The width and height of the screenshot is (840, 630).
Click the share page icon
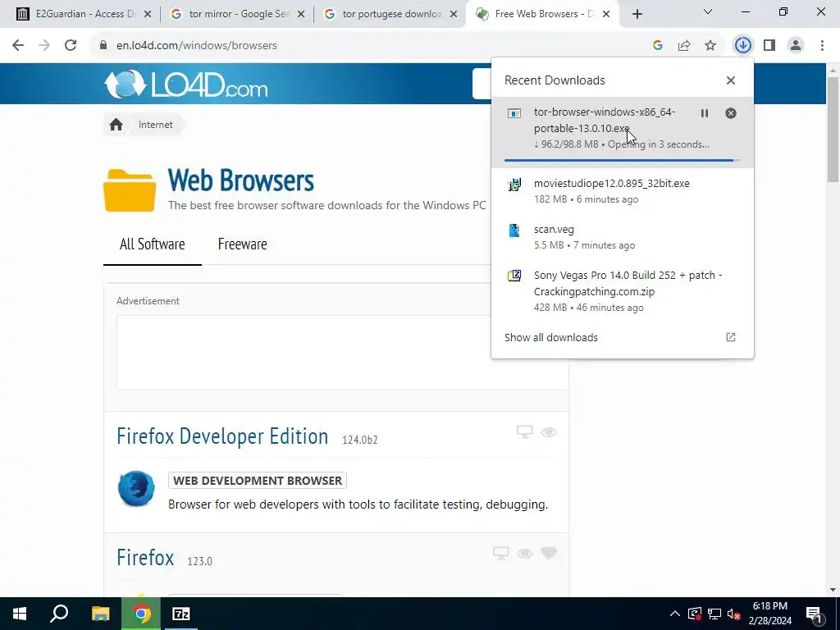pos(684,46)
